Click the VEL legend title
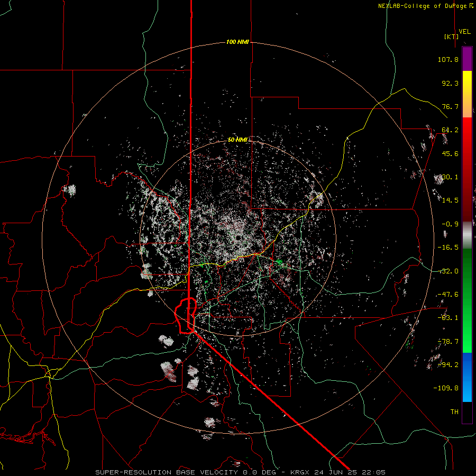This screenshot has height=476, width=476. click(x=464, y=32)
